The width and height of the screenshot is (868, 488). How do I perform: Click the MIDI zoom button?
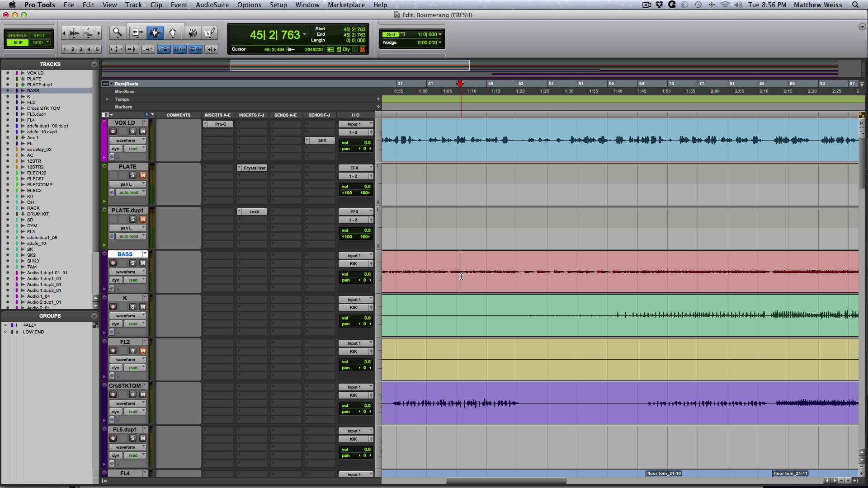point(88,33)
